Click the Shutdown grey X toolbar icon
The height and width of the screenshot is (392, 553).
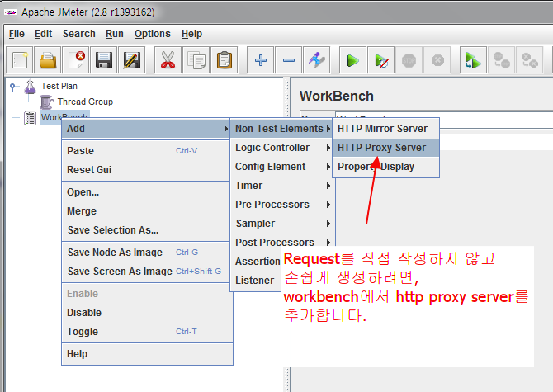coord(437,60)
